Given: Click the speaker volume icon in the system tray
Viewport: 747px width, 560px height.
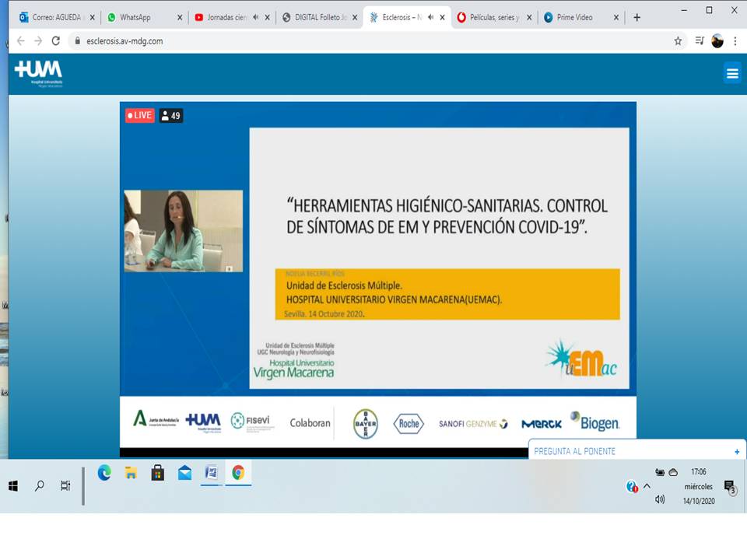Looking at the screenshot, I should 660,499.
